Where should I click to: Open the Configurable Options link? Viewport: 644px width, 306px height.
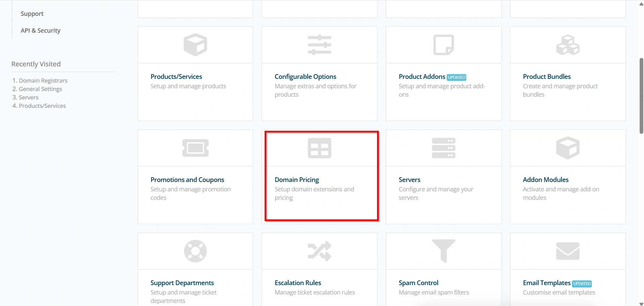coord(305,76)
